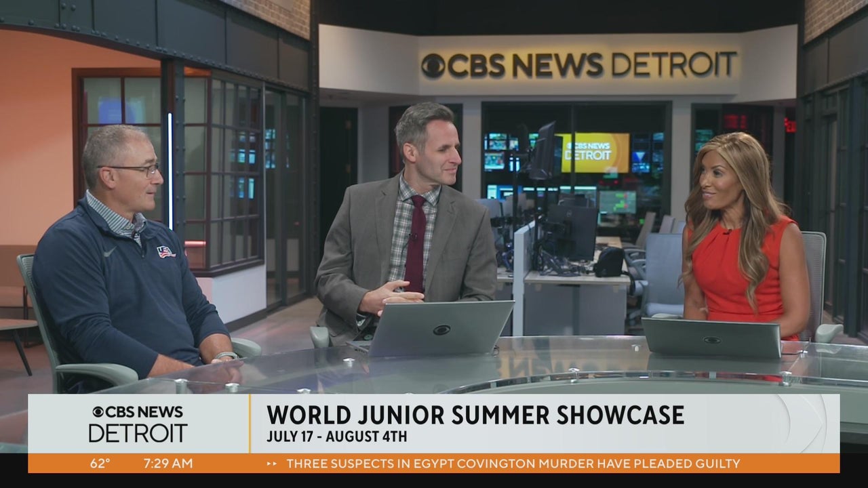Click the 62° temperature reading
Screen dimensions: 868x488
click(100, 464)
